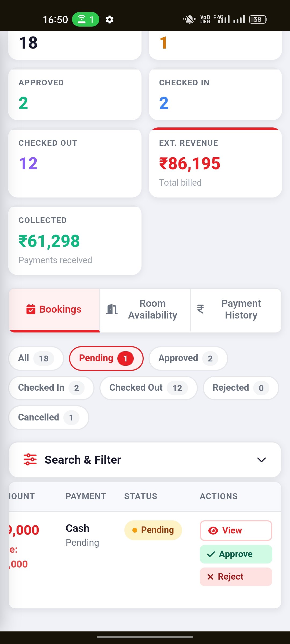Tap the rupee icon for Payment History
The height and width of the screenshot is (644, 290).
pyautogui.click(x=200, y=309)
